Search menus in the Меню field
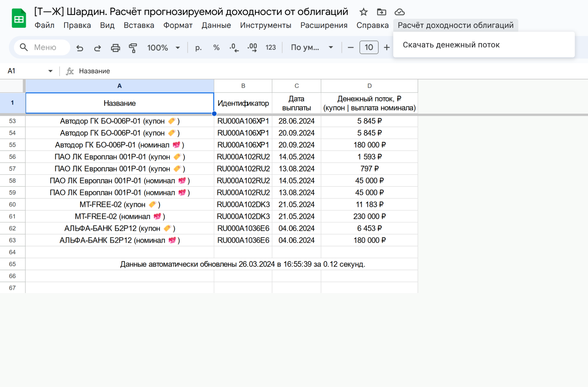The image size is (588, 387). pyautogui.click(x=42, y=47)
